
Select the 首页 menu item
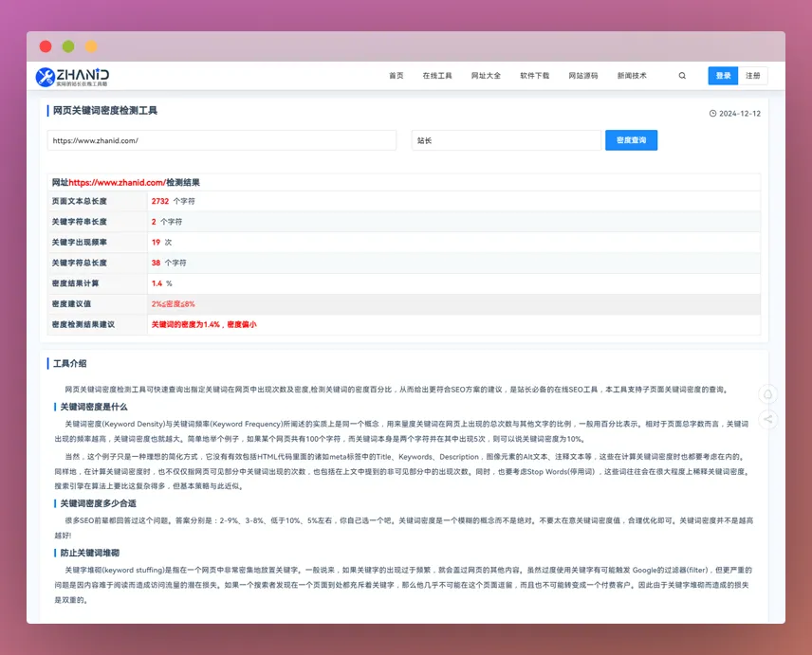point(396,75)
